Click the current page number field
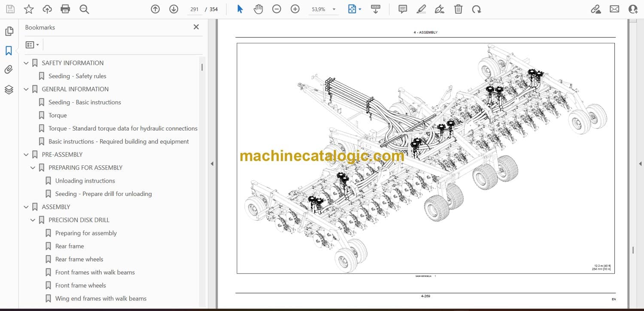644x311 pixels. point(194,9)
